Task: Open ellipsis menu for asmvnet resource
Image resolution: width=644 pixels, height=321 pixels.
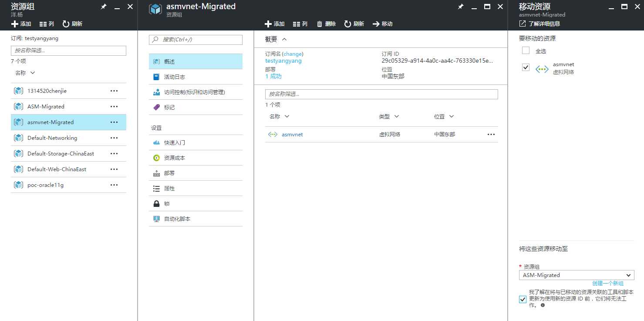Action: pyautogui.click(x=491, y=135)
